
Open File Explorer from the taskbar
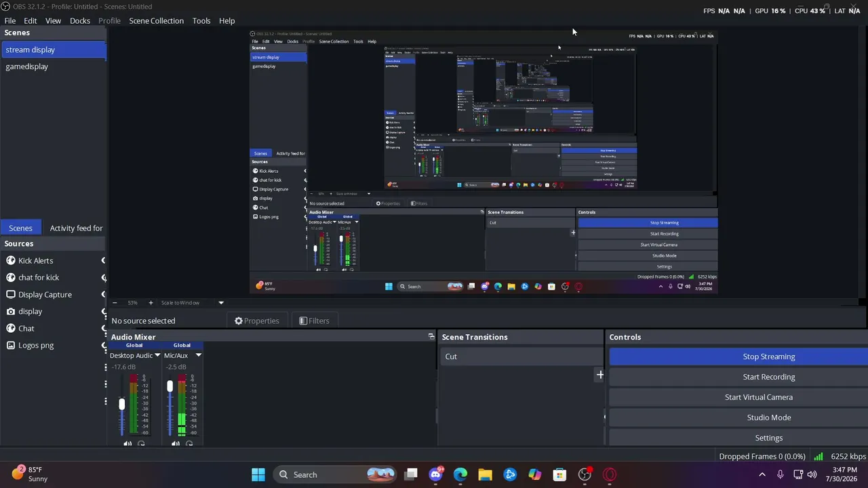[485, 474]
